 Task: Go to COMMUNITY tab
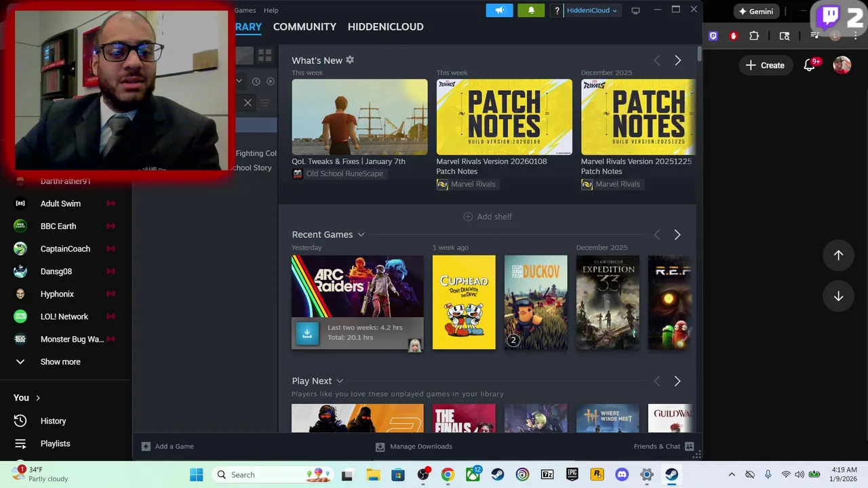[304, 26]
